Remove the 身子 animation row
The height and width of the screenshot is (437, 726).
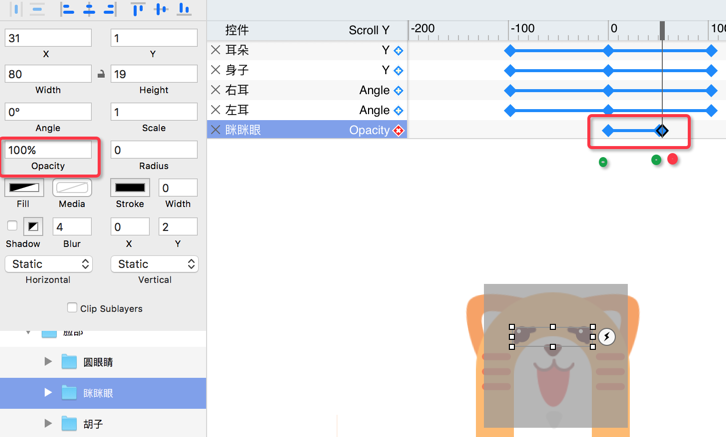click(x=215, y=70)
